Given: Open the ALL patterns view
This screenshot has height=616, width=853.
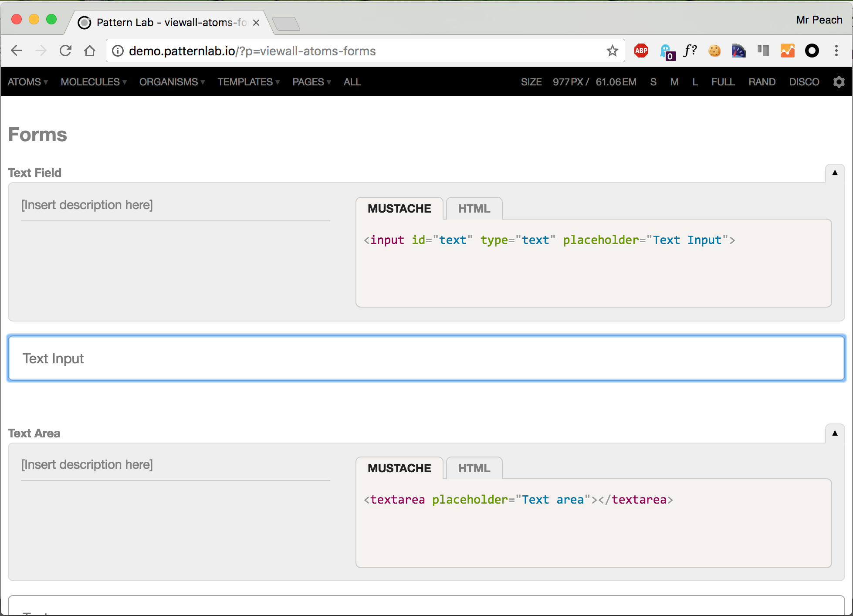Looking at the screenshot, I should [x=352, y=82].
